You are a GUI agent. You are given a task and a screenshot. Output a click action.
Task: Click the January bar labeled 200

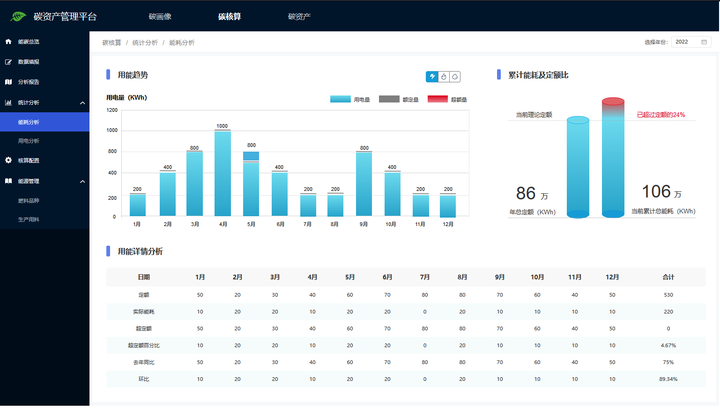[x=138, y=205]
